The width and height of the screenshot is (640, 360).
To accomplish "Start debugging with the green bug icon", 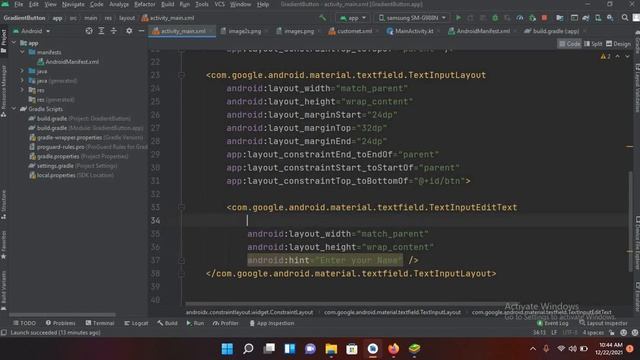I will [495, 18].
